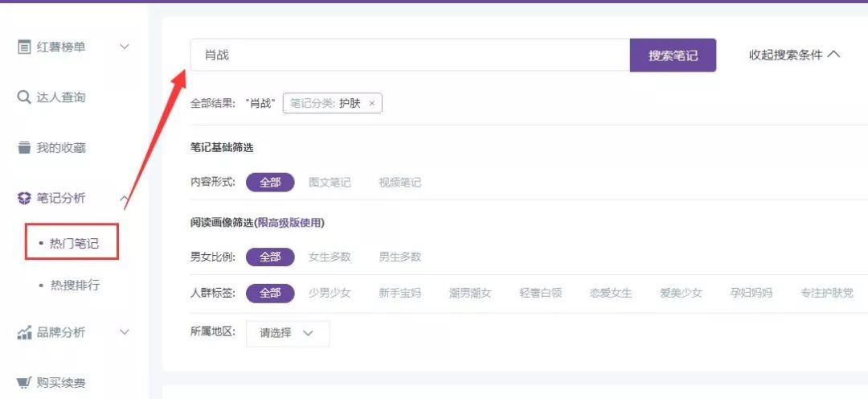868x399 pixels.
Task: Choose 新手宝妈 audience tag
Action: coord(399,293)
